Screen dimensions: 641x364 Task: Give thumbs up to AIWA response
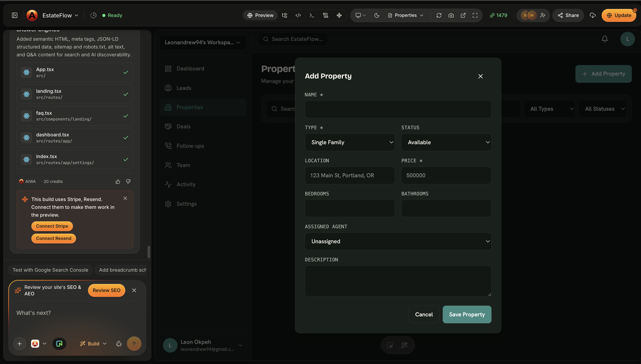(x=118, y=182)
